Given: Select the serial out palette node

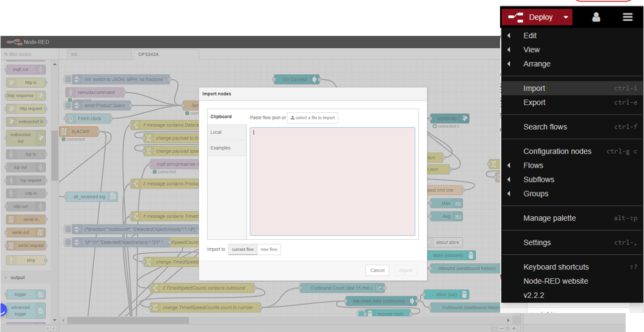Looking at the screenshot, I should [x=25, y=232].
